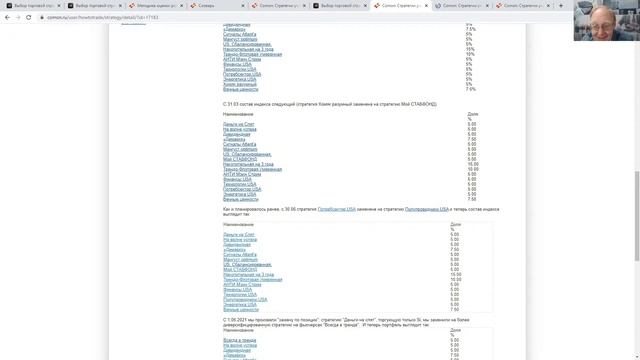Open Энергетика USA in the 31.03 table
The height and width of the screenshot is (360, 640).
[x=240, y=194]
